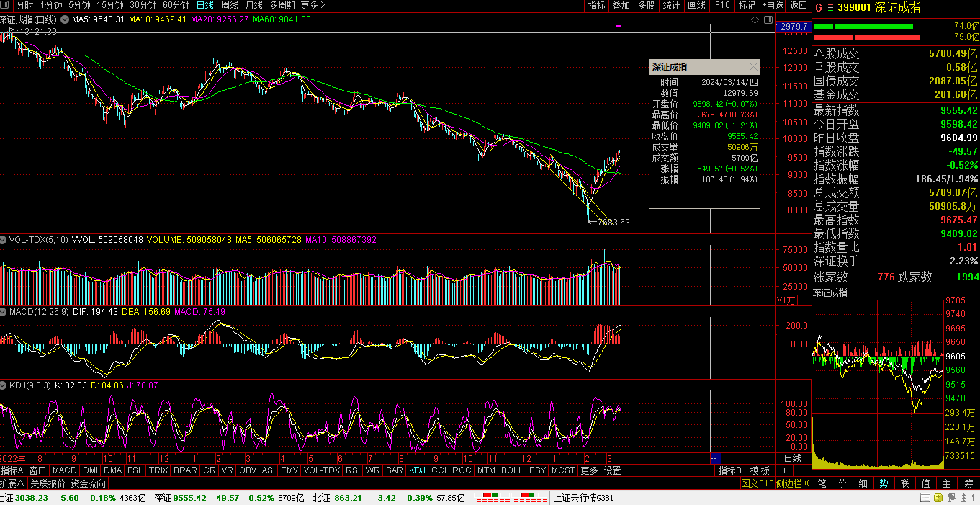The width and height of the screenshot is (980, 505).
Task: Click the G icon beside 399001
Action: coord(818,8)
